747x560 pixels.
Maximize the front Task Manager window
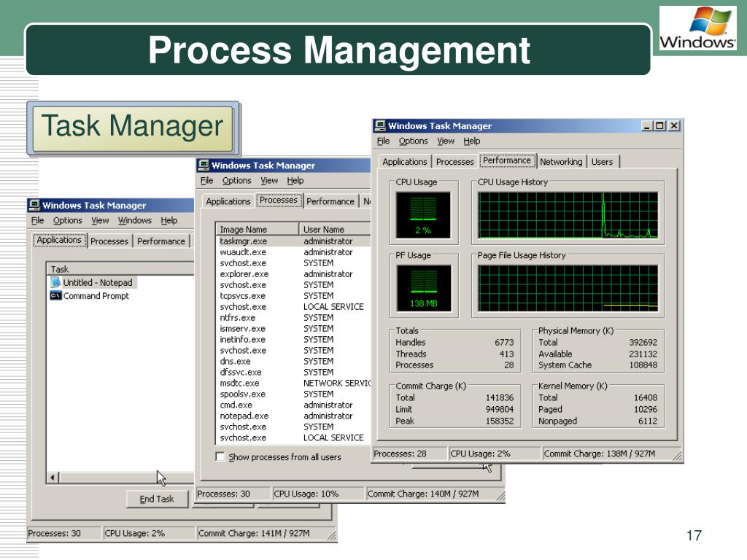coord(659,125)
